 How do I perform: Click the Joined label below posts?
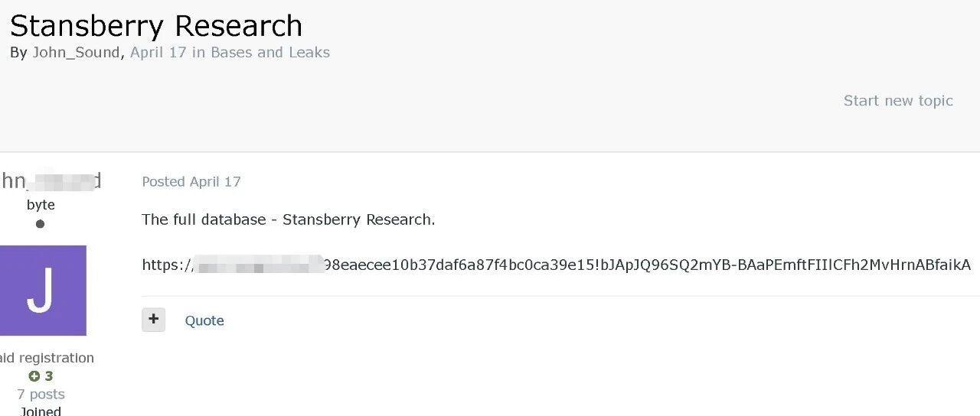coord(41,411)
